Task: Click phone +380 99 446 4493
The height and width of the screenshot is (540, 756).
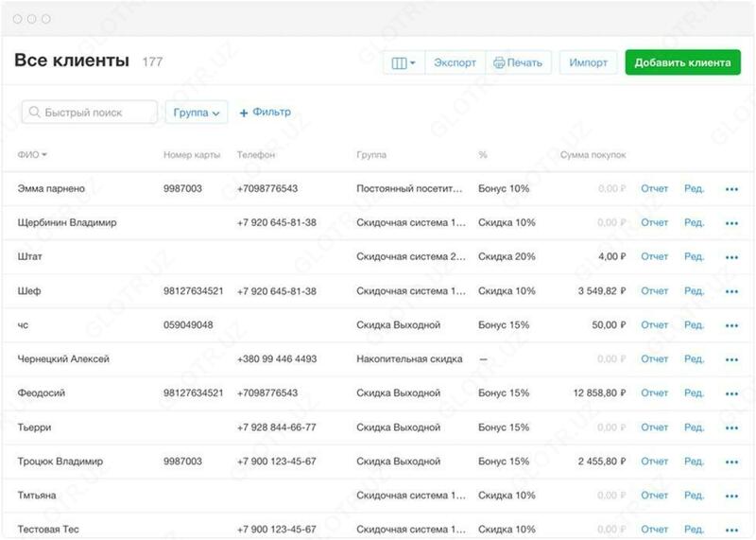Action: [277, 359]
